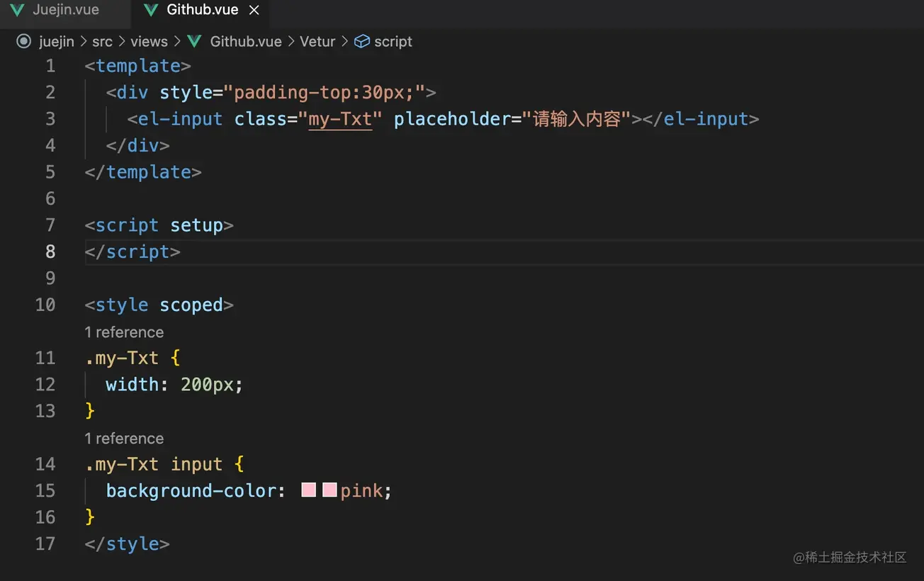Open the src breadcrumb segment

point(102,42)
